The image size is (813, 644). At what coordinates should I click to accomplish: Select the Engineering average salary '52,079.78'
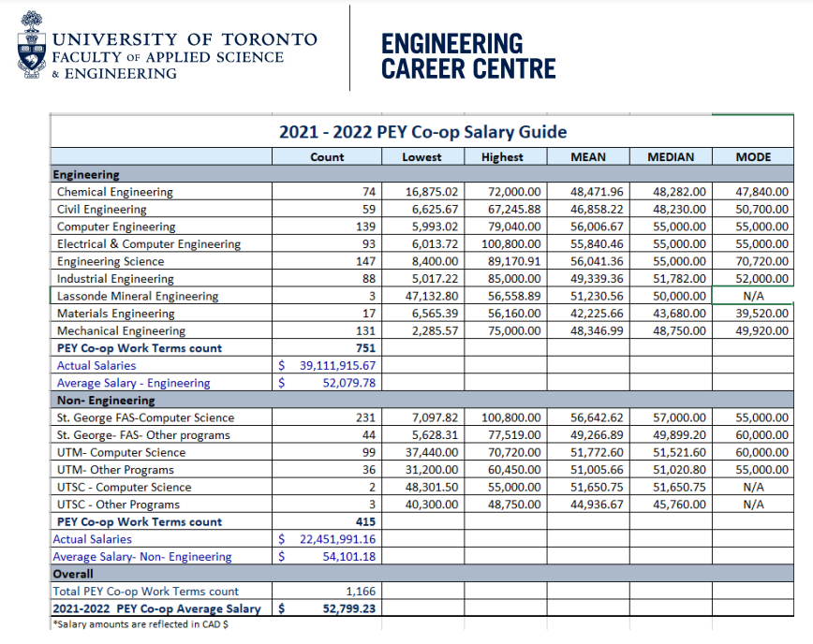(x=349, y=383)
